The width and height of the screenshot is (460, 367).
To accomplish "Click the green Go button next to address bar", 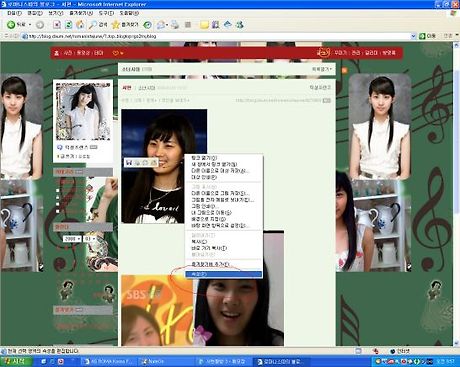I will click(428, 36).
